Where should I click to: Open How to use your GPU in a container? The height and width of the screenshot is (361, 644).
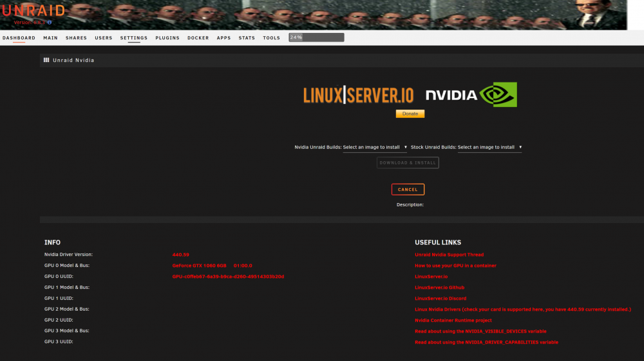coord(455,266)
